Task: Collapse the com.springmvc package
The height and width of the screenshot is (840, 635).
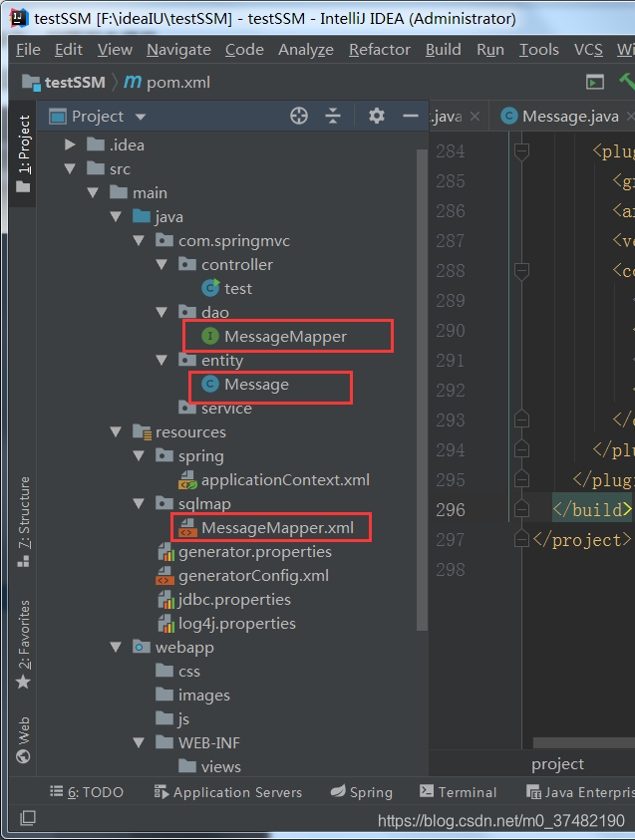Action: tap(139, 240)
